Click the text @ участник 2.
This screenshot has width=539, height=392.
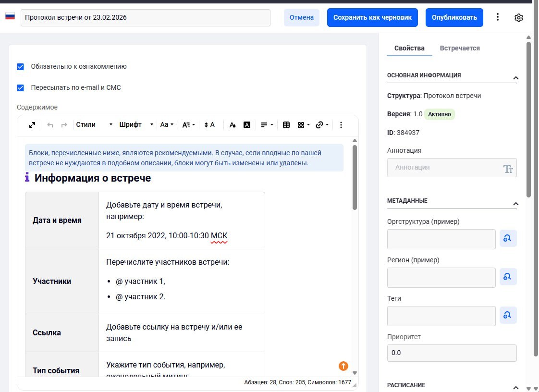[x=140, y=296]
